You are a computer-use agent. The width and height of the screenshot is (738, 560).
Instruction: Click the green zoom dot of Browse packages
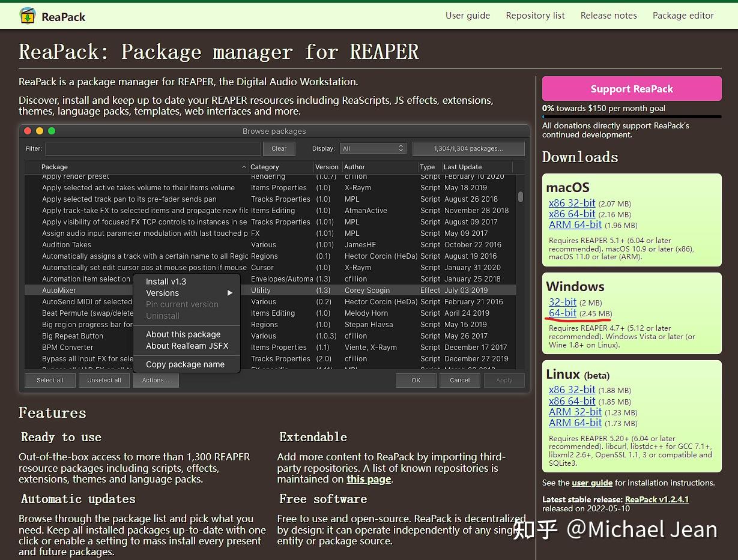coord(52,131)
